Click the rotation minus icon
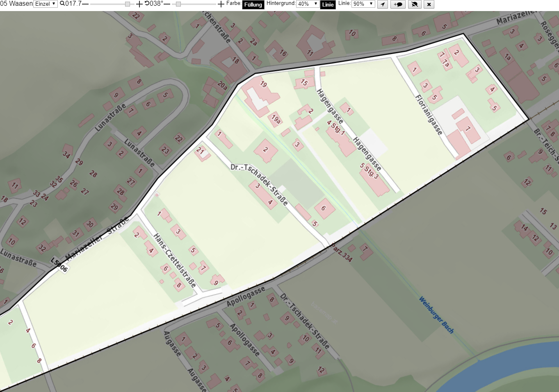 click(x=167, y=4)
